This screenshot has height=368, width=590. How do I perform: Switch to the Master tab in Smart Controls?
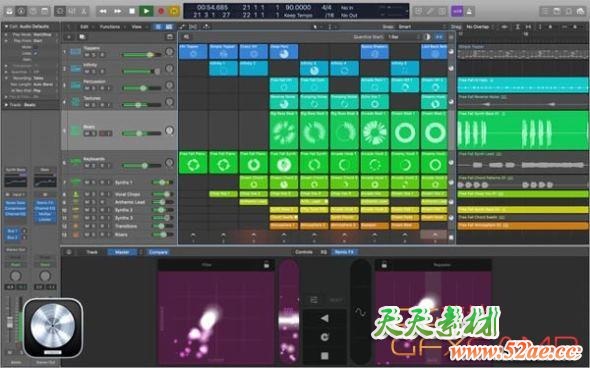[122, 252]
